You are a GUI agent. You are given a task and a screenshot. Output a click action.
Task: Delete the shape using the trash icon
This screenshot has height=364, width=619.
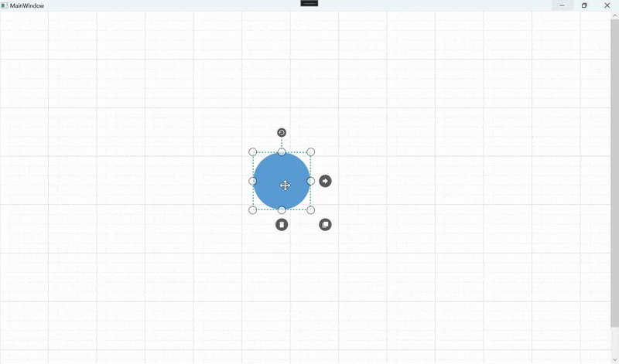[x=282, y=225]
